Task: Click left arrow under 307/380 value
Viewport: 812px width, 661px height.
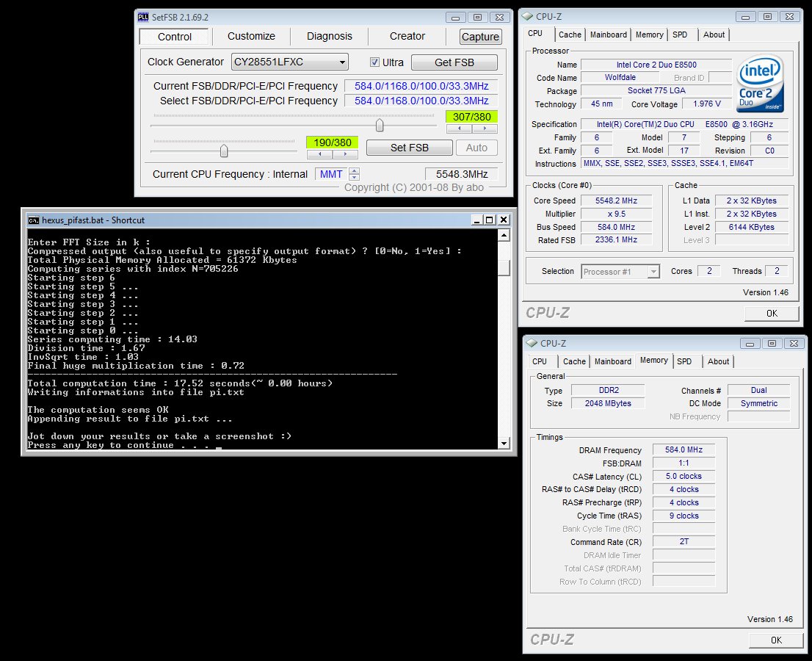Action: 459,129
